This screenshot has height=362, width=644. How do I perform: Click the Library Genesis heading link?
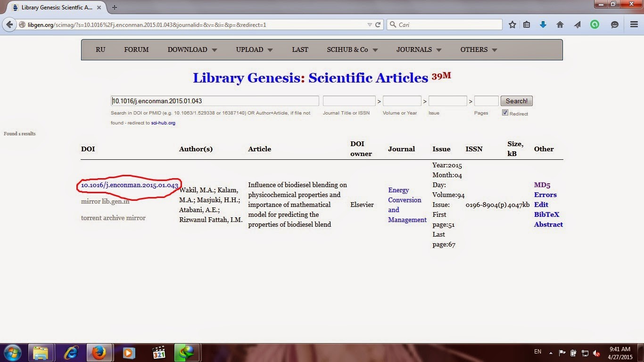(x=247, y=78)
